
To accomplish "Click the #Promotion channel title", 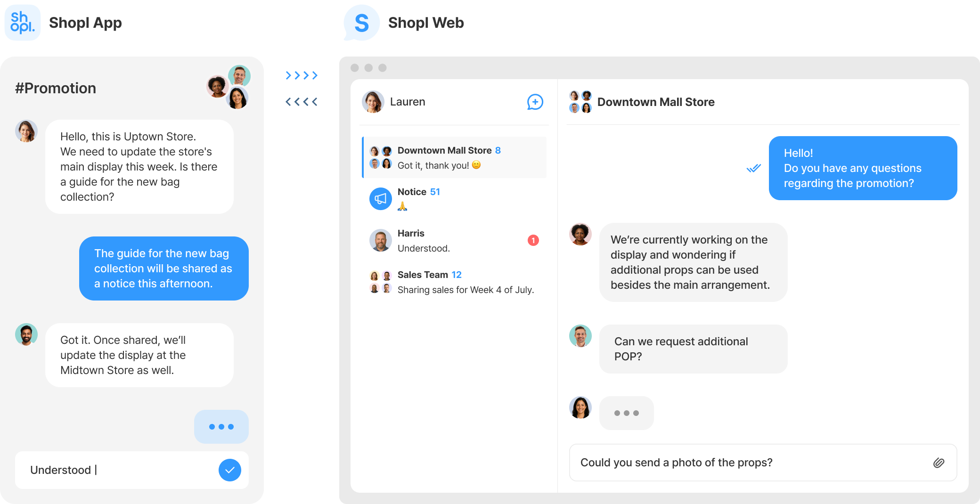I will click(56, 88).
